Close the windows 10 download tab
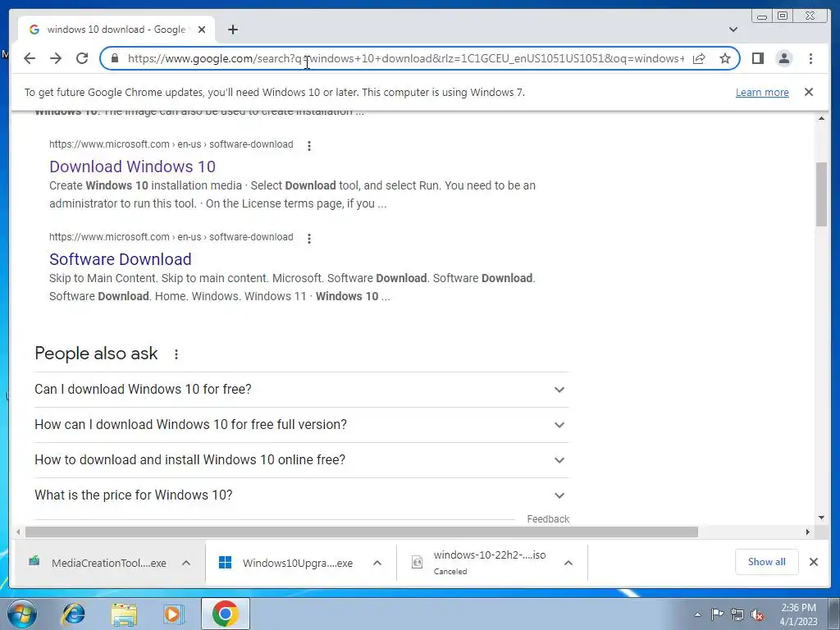Viewport: 840px width, 630px height. click(x=202, y=30)
